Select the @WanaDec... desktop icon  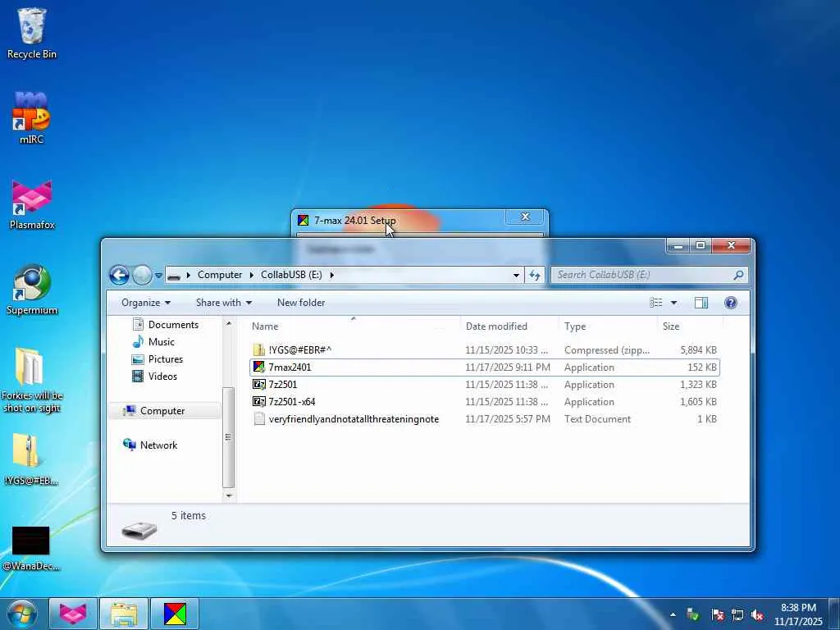pyautogui.click(x=32, y=548)
